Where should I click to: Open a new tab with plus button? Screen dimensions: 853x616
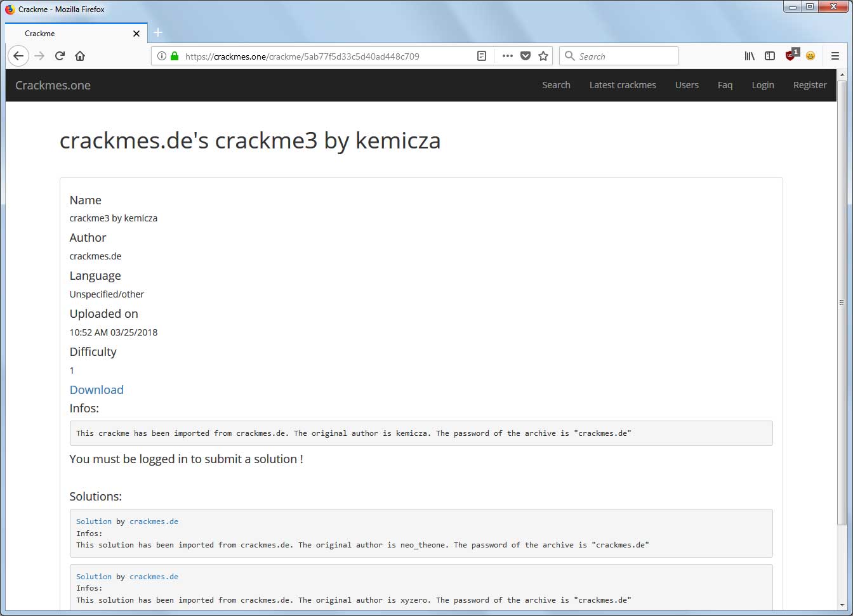pyautogui.click(x=158, y=33)
